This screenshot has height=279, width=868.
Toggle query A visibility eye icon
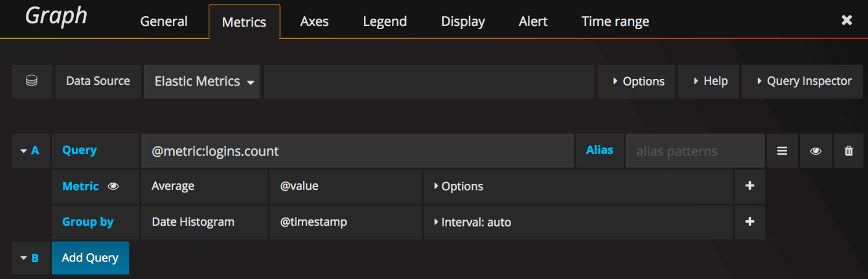tap(816, 151)
